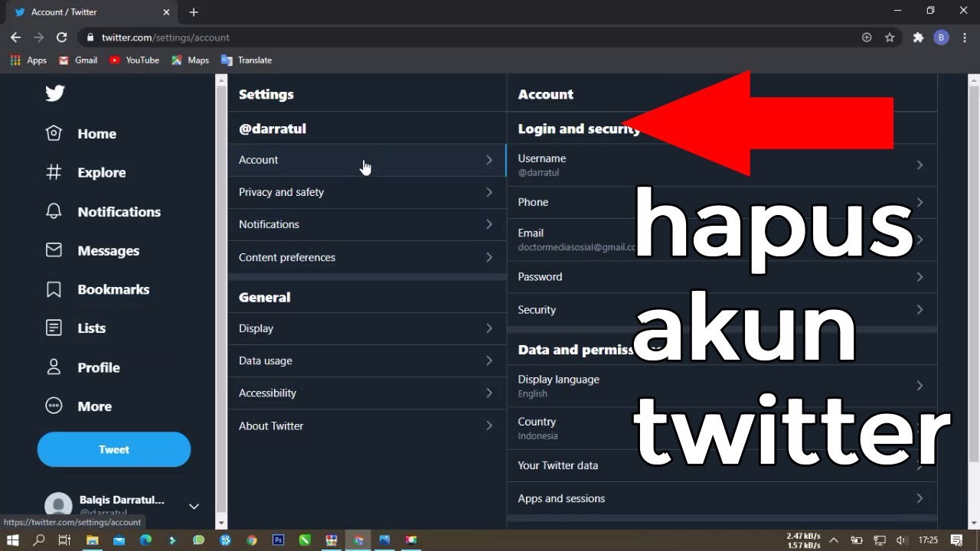Screen dimensions: 980x551
Task: Expand About Twitter chevron
Action: [489, 425]
